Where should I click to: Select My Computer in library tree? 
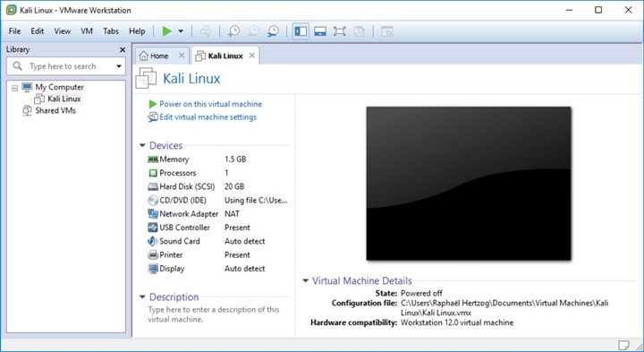[x=59, y=87]
